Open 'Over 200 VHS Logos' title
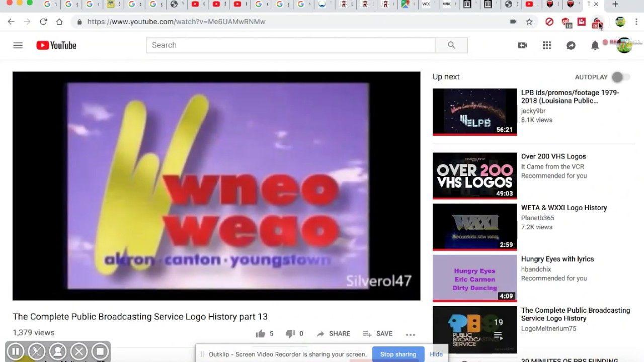Image resolution: width=644 pixels, height=362 pixels. click(x=553, y=156)
